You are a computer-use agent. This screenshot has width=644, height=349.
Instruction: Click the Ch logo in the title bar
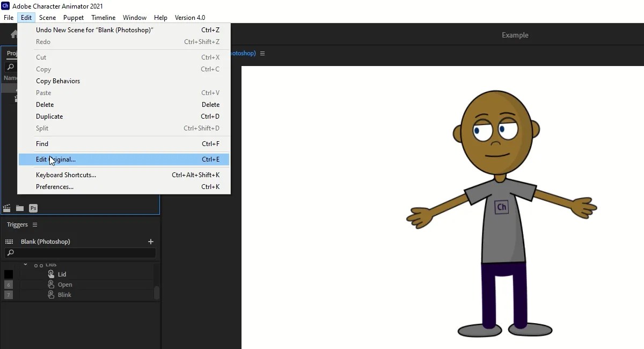pyautogui.click(x=4, y=6)
